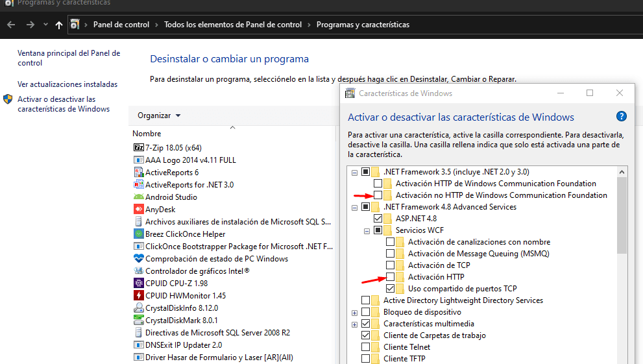Open help with the blue question mark
The height and width of the screenshot is (364, 643).
pyautogui.click(x=621, y=117)
